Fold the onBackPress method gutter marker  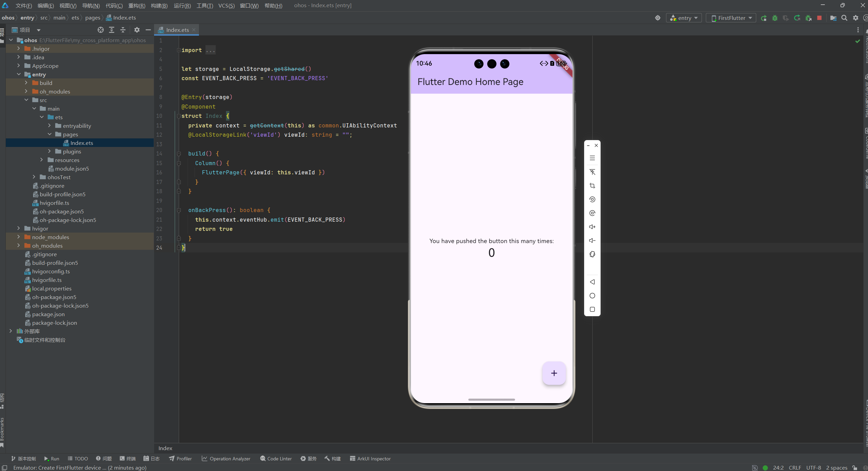[x=179, y=210]
